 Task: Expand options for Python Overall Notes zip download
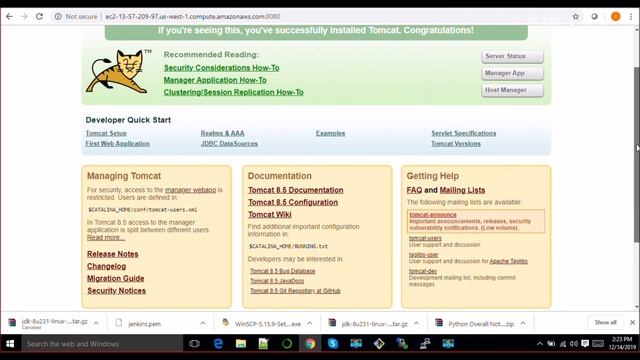[523, 323]
